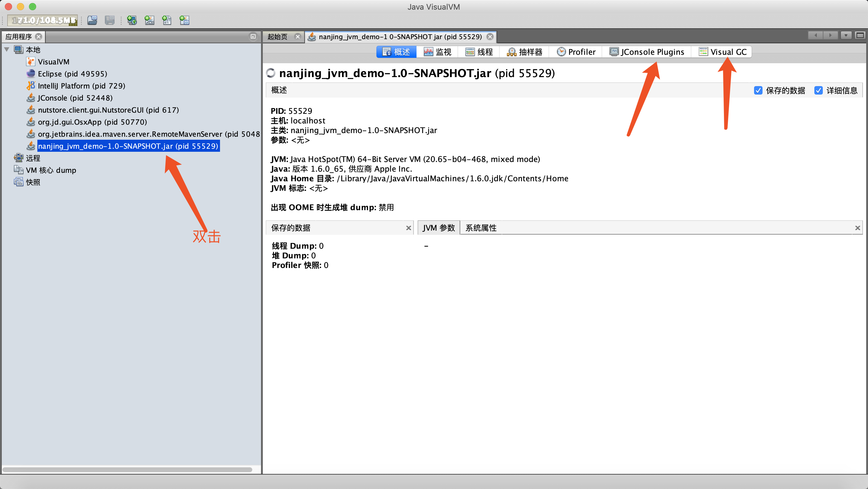Image resolution: width=868 pixels, height=489 pixels.
Task: Click the 线程 Dump: 0 text
Action: pos(297,246)
